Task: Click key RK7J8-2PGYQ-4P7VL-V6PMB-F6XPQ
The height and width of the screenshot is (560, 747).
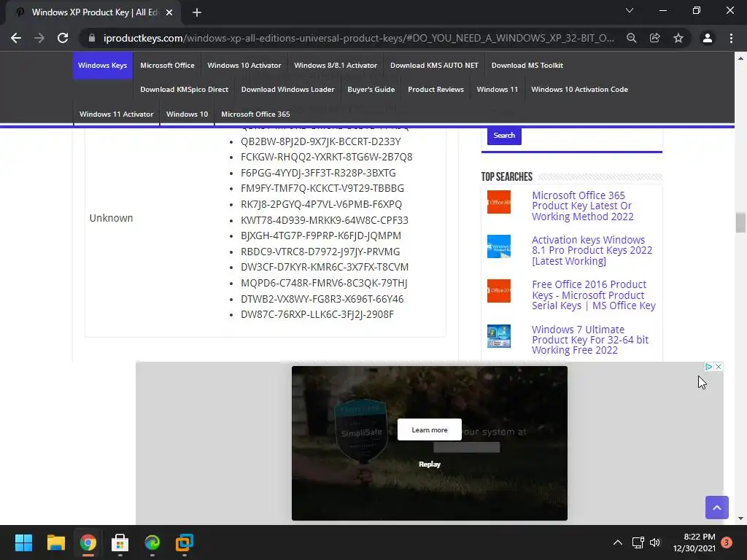Action: point(321,204)
